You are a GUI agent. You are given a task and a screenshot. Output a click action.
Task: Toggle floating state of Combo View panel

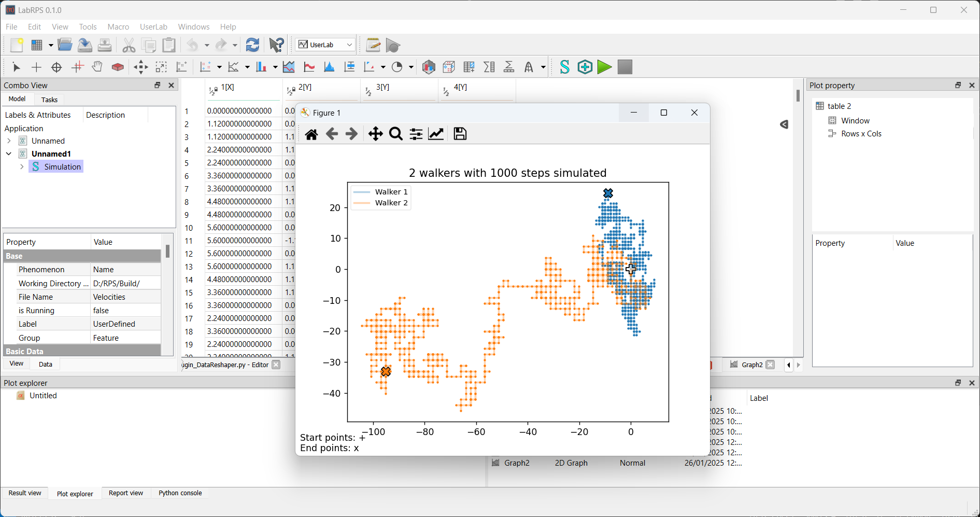click(x=158, y=85)
